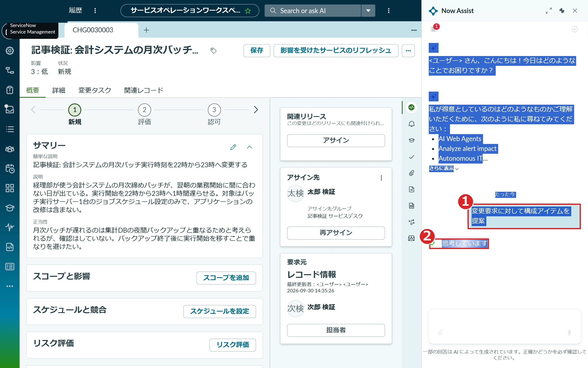Advance the state stepper with right chevron
The image size is (588, 368).
click(x=256, y=110)
